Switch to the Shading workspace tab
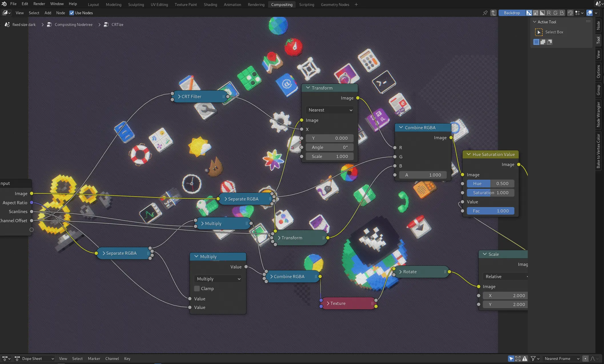The height and width of the screenshot is (364, 604). pyautogui.click(x=210, y=5)
